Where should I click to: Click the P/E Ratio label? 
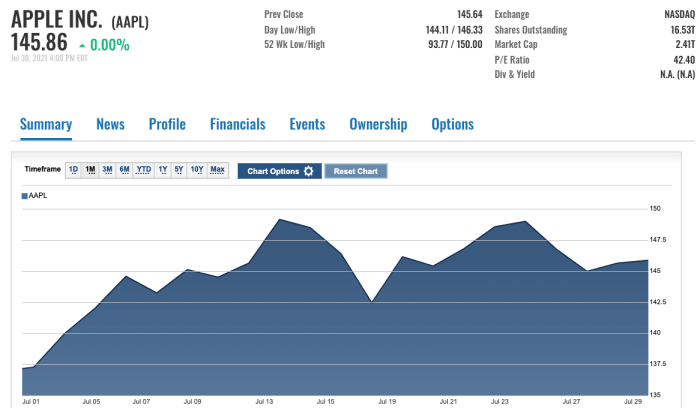pyautogui.click(x=512, y=60)
